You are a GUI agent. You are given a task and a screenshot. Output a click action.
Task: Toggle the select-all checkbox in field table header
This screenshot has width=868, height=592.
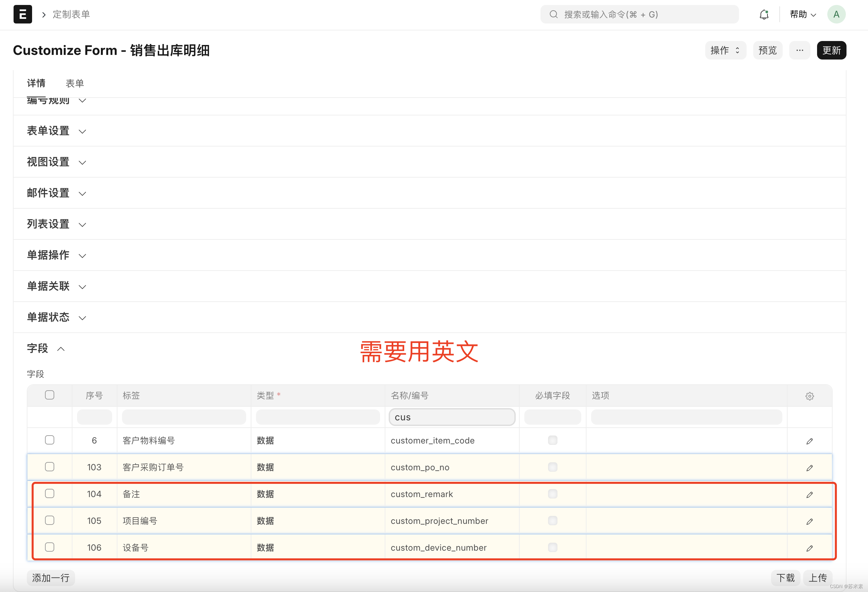(x=49, y=395)
